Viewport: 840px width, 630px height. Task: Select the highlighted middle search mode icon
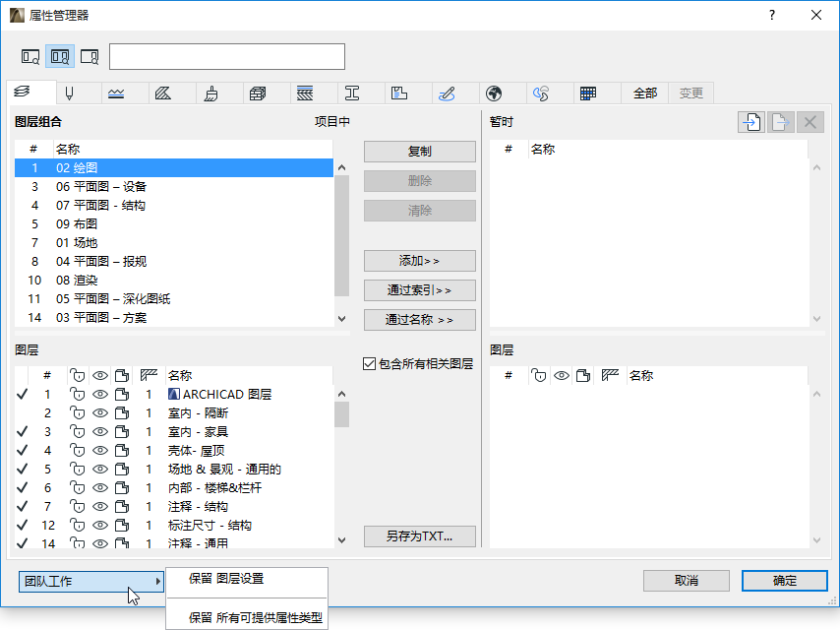pyautogui.click(x=59, y=56)
